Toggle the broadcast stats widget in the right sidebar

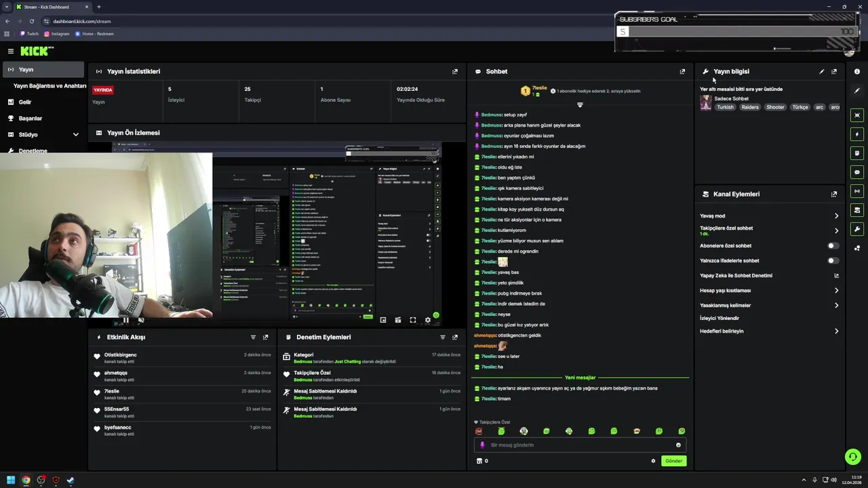tap(857, 191)
